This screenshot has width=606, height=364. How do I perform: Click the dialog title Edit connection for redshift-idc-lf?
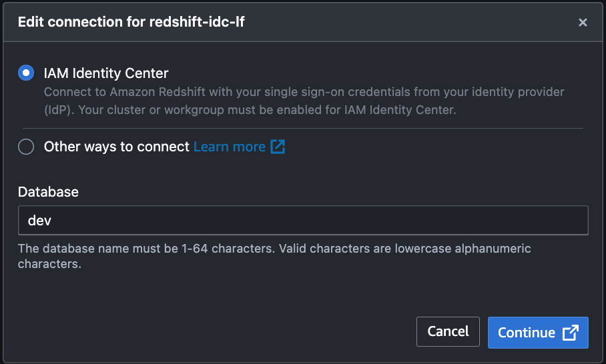pos(131,22)
